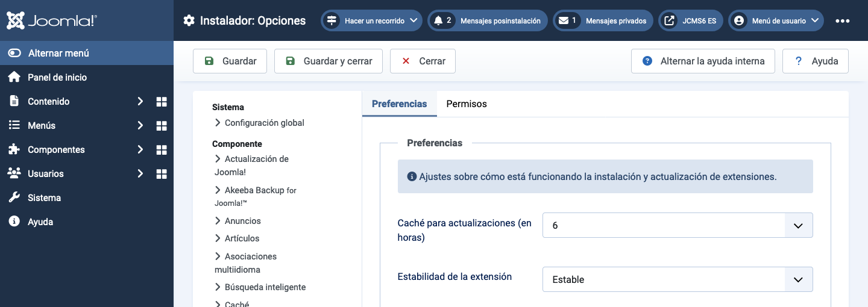
Task: Click Guardar y cerrar button
Action: tap(329, 61)
